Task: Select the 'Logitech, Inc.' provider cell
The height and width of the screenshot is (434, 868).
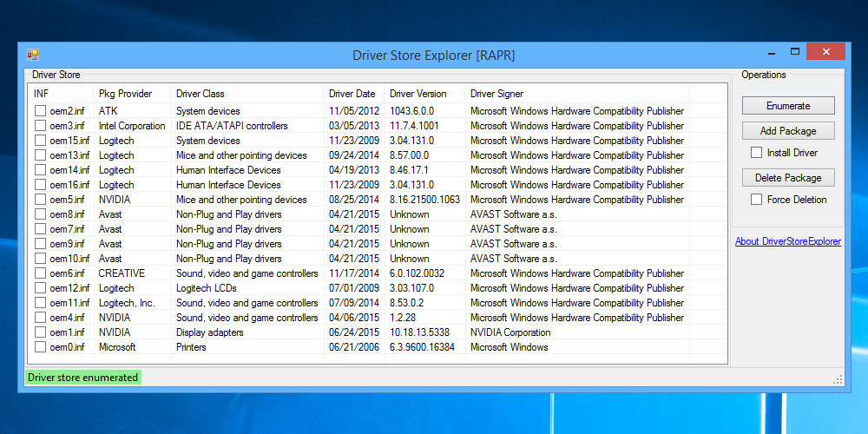Action: pyautogui.click(x=127, y=303)
